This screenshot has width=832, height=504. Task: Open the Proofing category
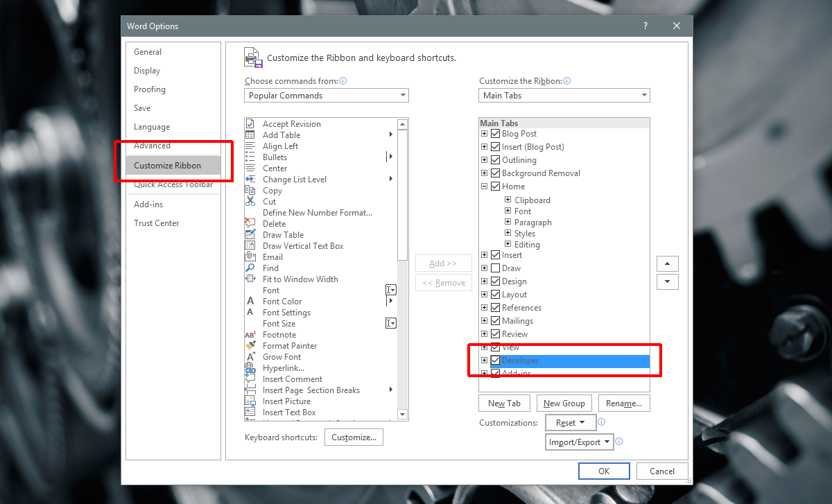click(150, 89)
